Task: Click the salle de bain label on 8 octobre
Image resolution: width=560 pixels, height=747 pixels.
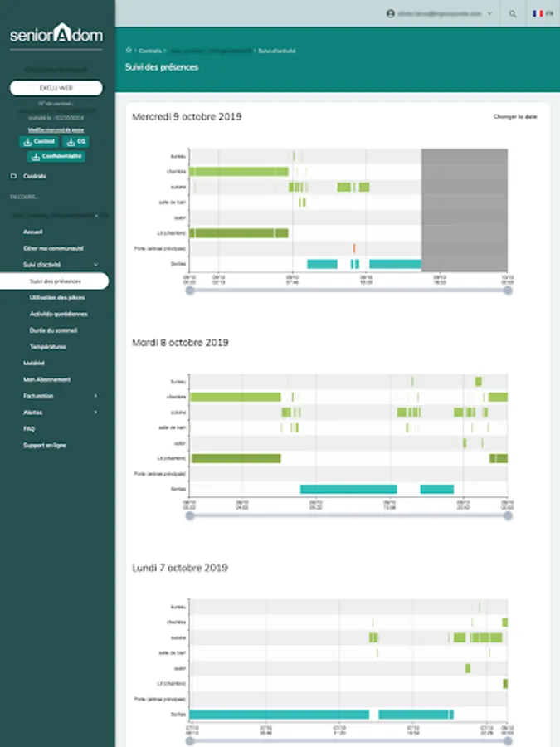Action: [172, 427]
